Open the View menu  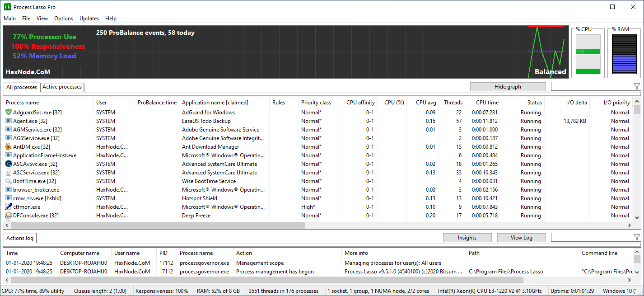coord(42,19)
